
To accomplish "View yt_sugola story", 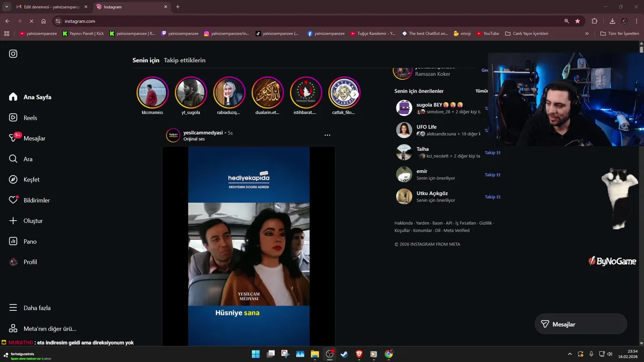I will [191, 93].
